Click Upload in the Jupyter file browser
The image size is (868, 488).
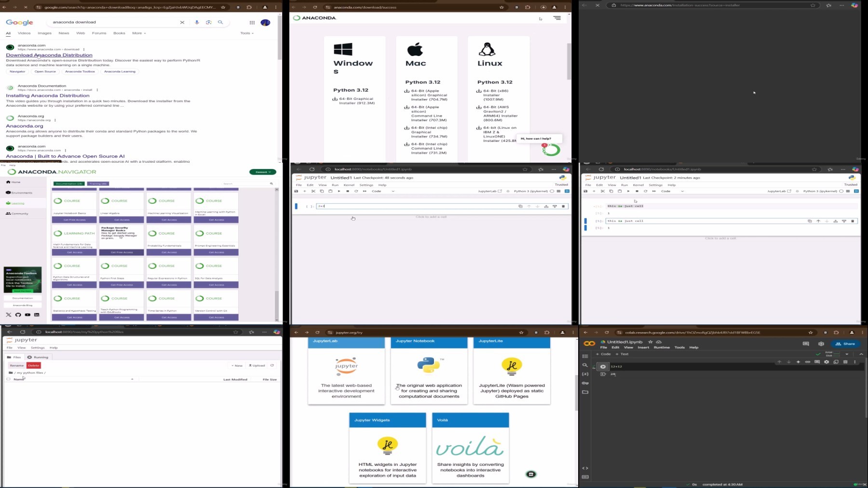coord(257,365)
